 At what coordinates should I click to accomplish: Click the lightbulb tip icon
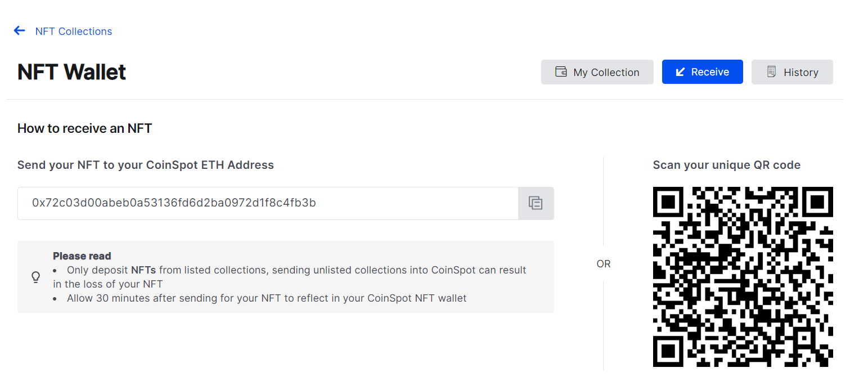[x=35, y=277]
